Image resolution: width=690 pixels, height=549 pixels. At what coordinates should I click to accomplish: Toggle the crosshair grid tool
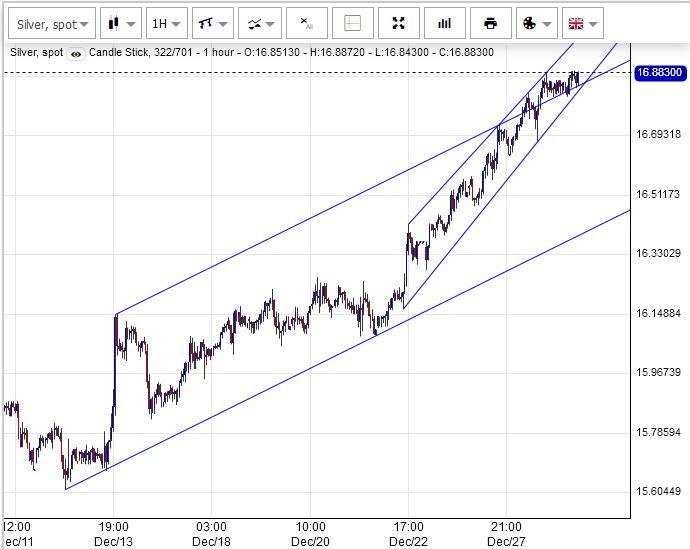[x=352, y=23]
